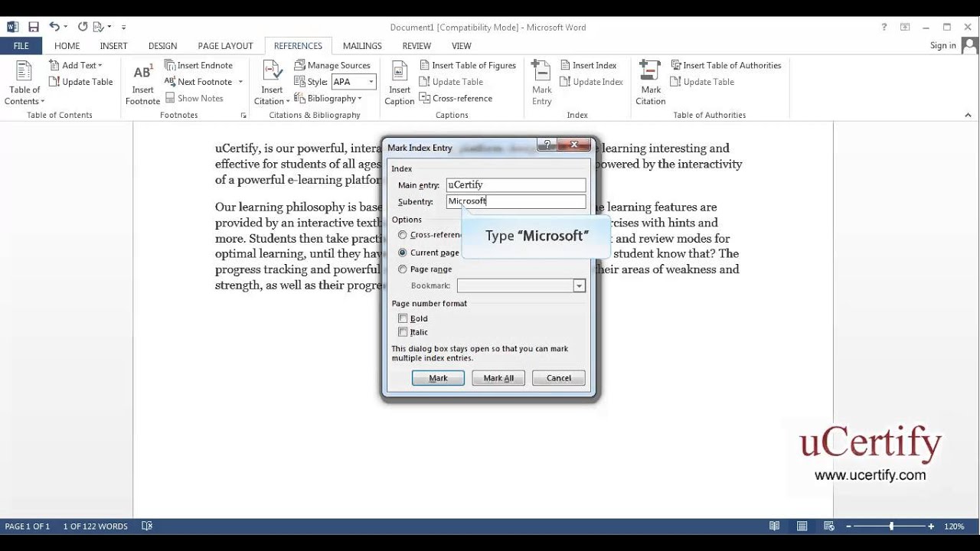
Task: Select the Page range radio option
Action: [403, 269]
